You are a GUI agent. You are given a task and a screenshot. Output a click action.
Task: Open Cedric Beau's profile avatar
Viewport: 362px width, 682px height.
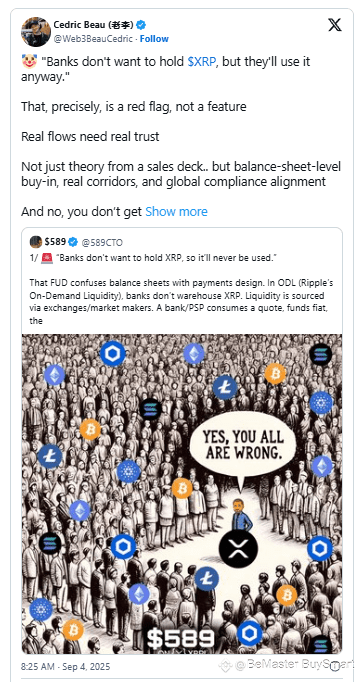click(x=36, y=32)
